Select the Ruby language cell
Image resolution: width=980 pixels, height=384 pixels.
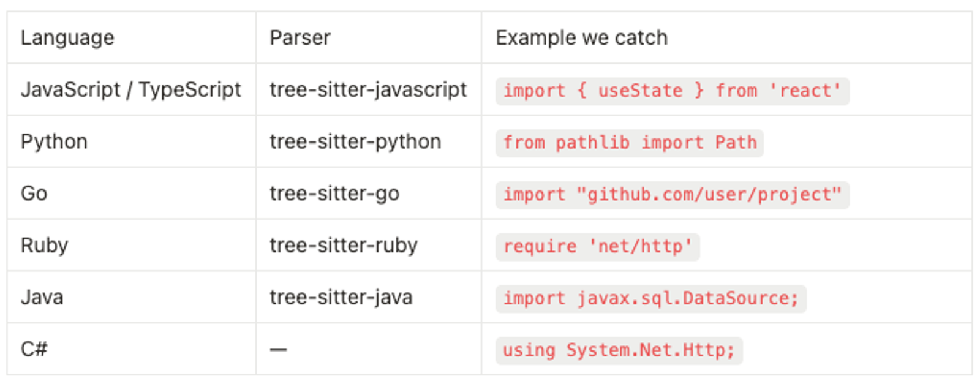(x=44, y=246)
